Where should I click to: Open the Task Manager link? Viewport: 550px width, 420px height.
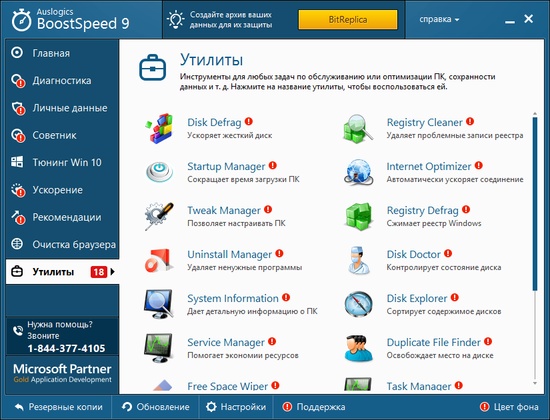coord(419,386)
